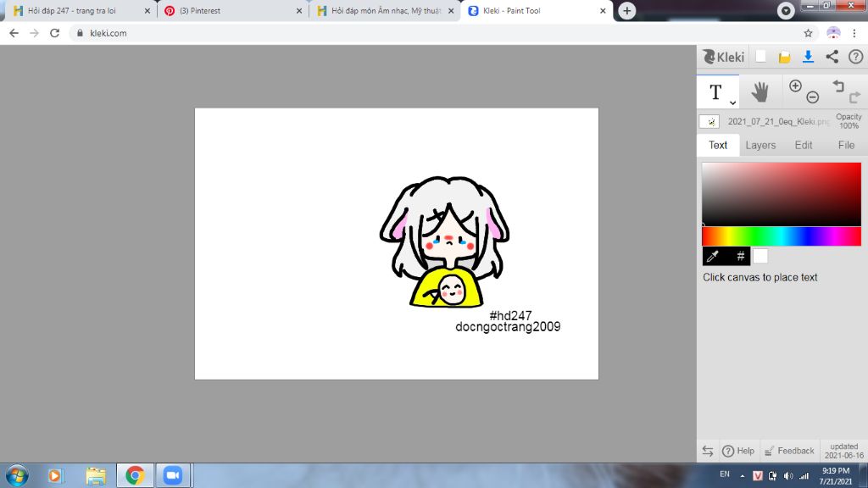
Task: Download the image with blue arrow
Action: click(808, 57)
